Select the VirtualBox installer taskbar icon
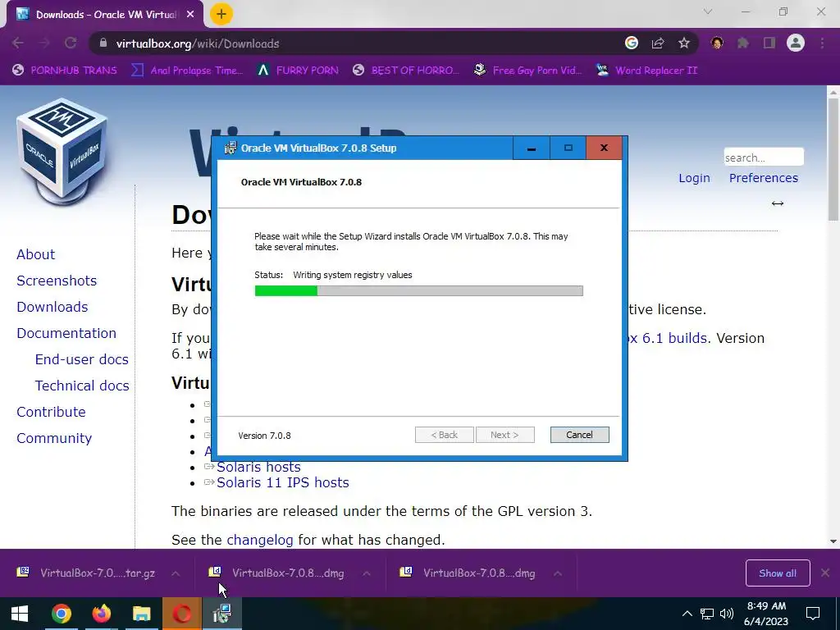840x630 pixels. point(221,614)
